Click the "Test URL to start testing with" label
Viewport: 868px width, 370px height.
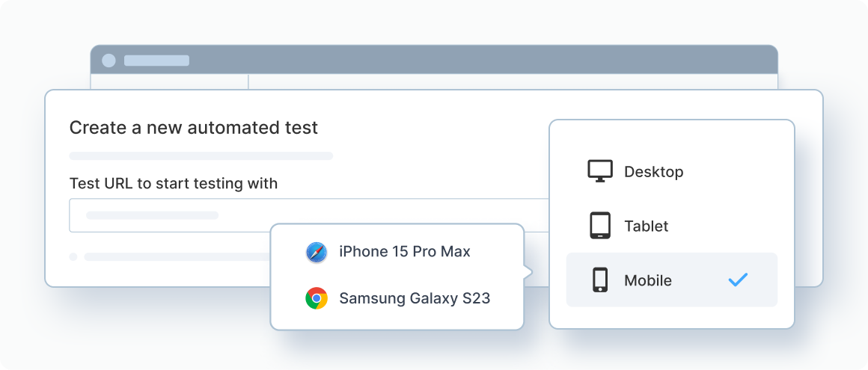174,183
